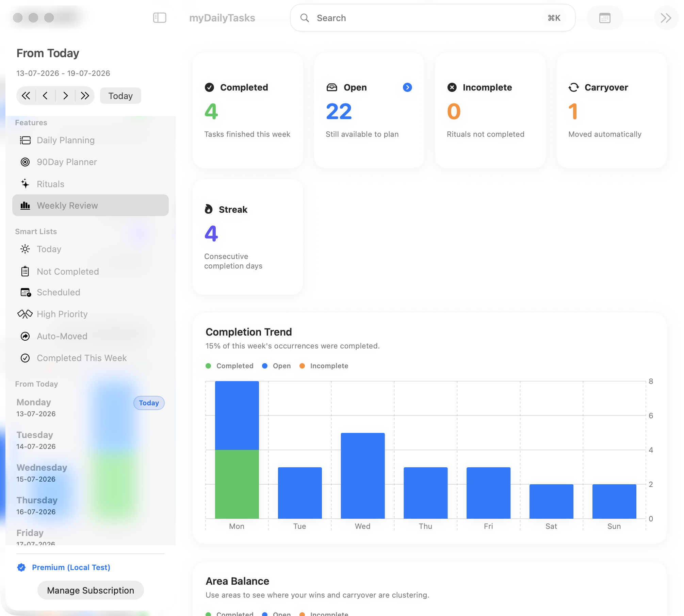Open the calendar icon in toolbar
This screenshot has height=616, width=684.
[605, 18]
